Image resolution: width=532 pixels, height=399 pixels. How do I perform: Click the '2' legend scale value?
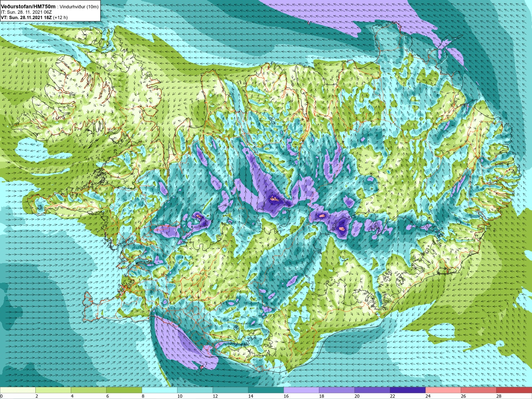37,396
